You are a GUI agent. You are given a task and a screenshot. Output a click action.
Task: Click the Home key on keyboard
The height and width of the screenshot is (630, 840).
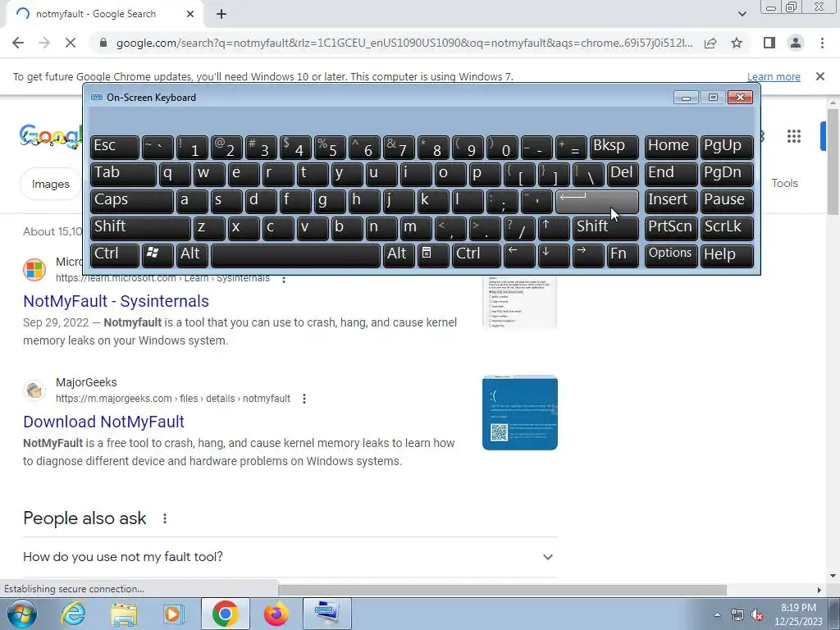[x=671, y=147]
